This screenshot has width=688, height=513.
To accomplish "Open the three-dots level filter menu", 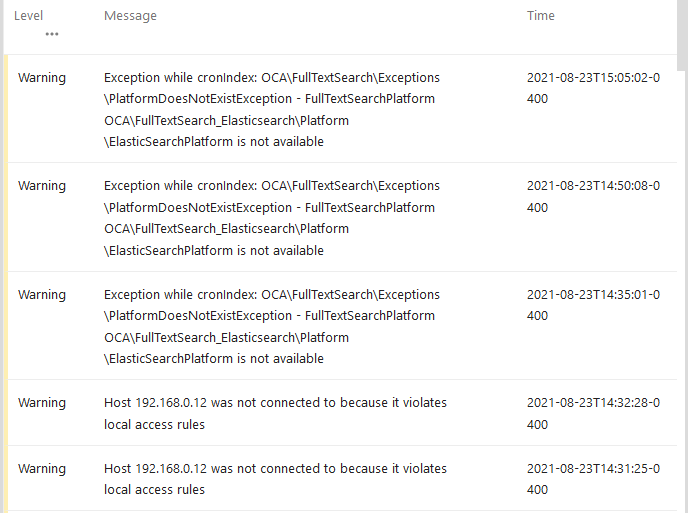I will click(x=52, y=34).
